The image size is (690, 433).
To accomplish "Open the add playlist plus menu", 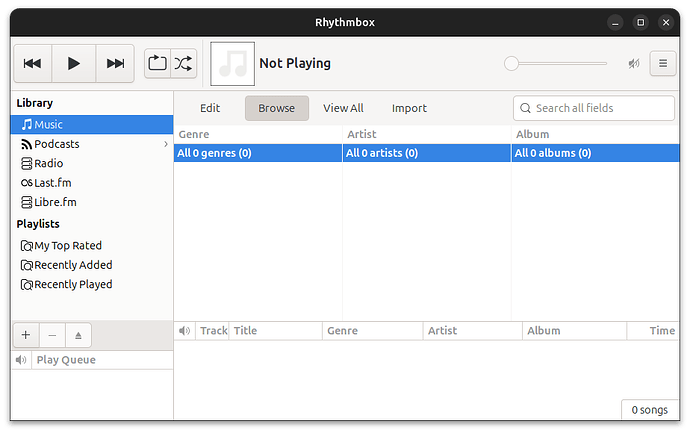I will point(26,335).
